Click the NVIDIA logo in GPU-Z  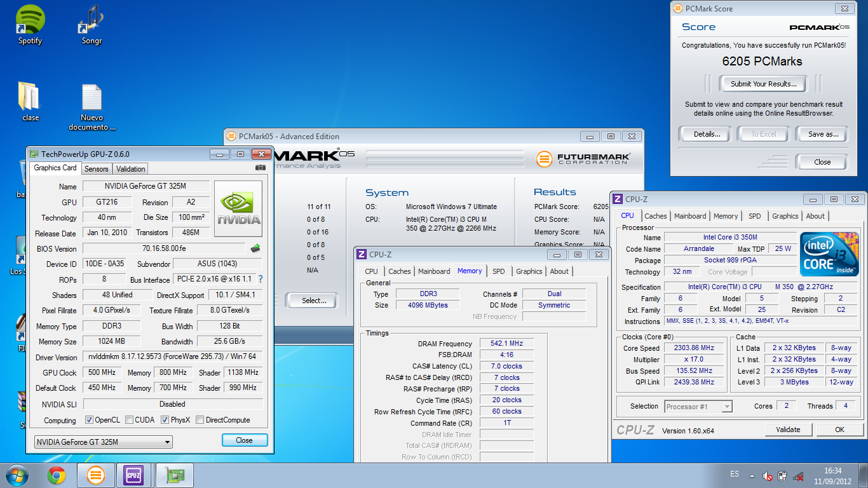[x=238, y=209]
